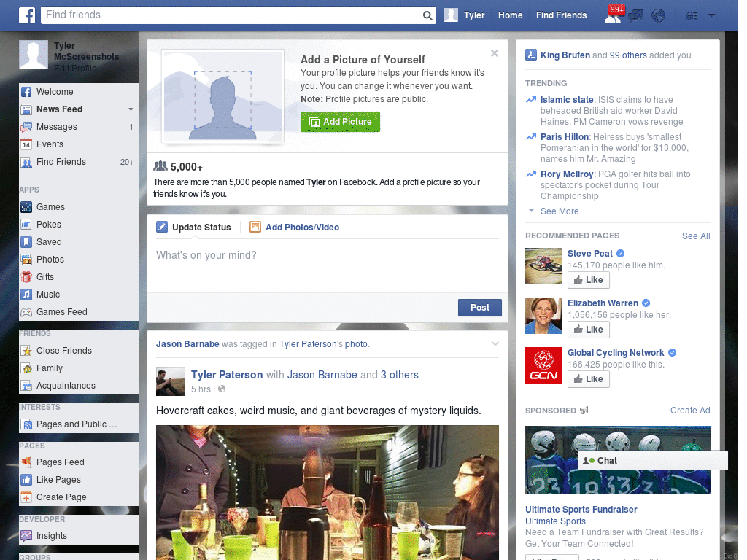Click the News Feed sidebar icon
The image size is (747, 560).
[26, 109]
